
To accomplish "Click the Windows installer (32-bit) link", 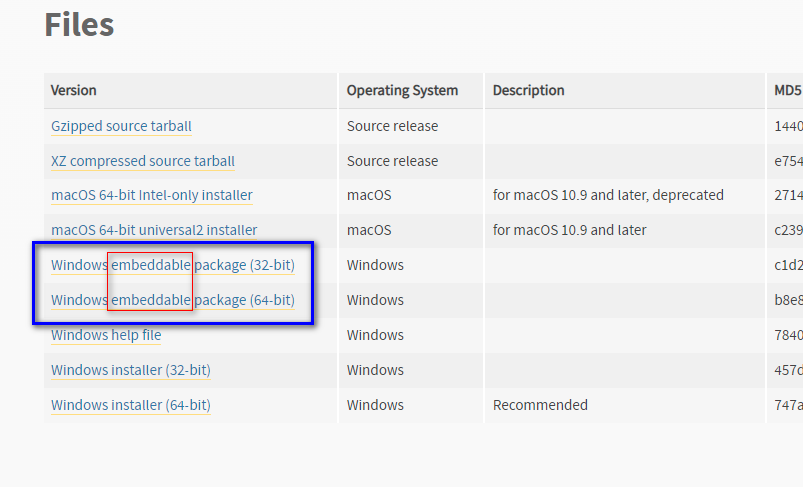I will (130, 370).
